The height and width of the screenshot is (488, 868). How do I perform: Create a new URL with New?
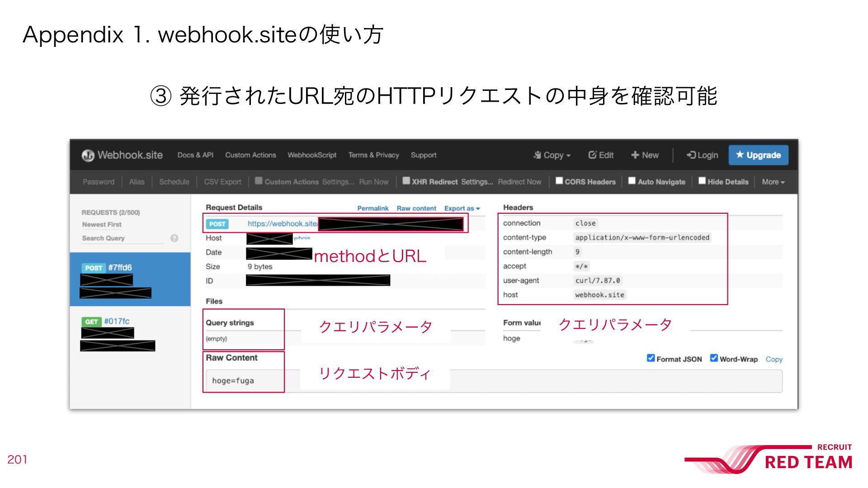[x=645, y=155]
